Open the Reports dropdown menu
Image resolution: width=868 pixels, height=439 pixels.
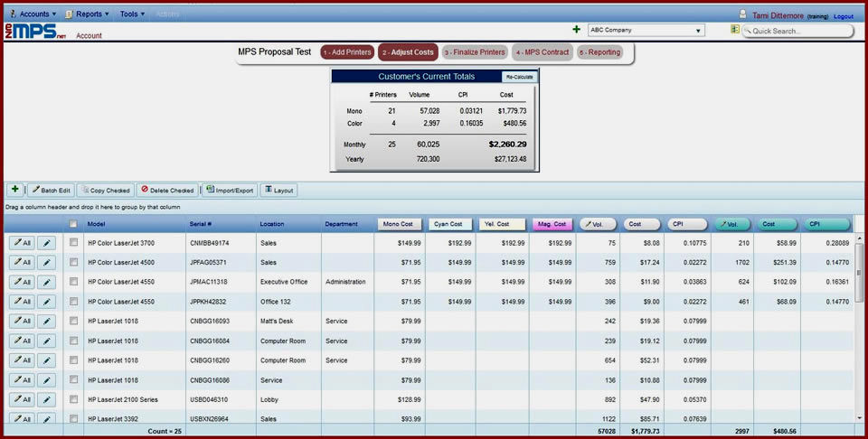[x=88, y=14]
